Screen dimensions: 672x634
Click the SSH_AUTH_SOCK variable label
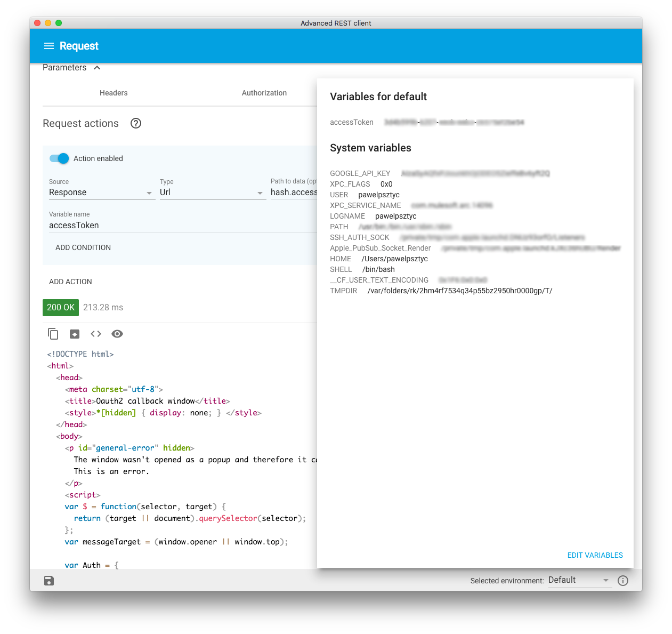coord(360,237)
